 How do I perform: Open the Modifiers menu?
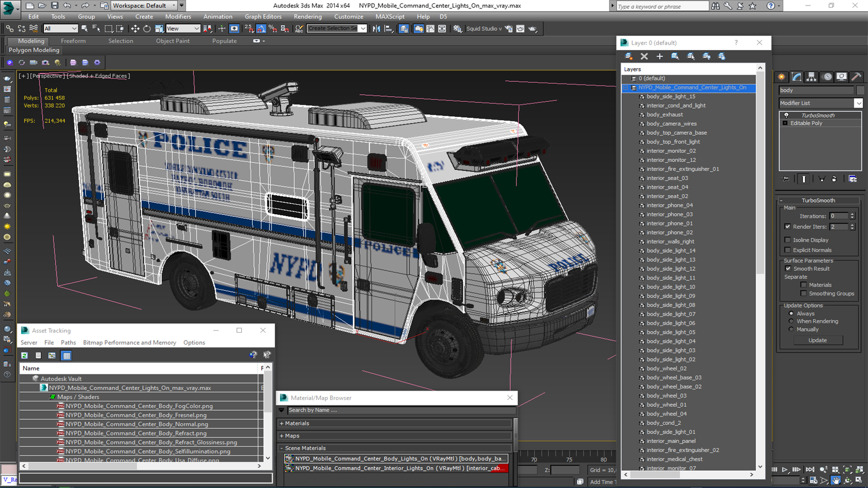(178, 17)
